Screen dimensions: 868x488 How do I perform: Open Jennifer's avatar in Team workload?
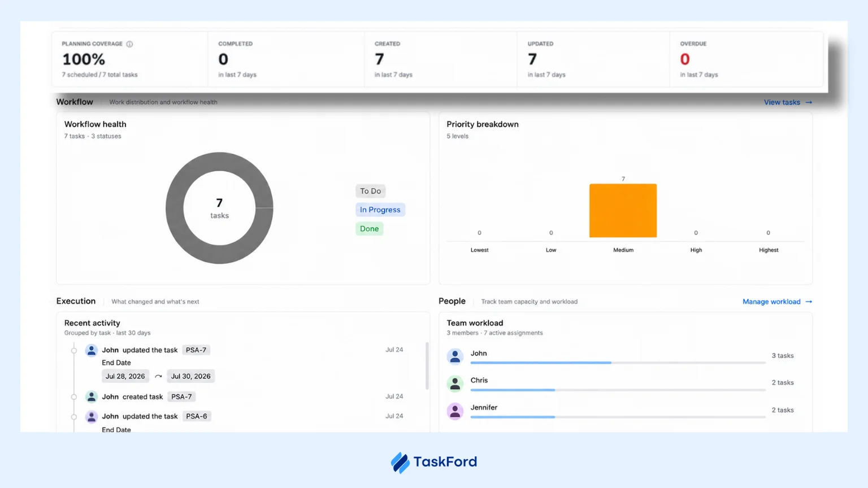455,411
